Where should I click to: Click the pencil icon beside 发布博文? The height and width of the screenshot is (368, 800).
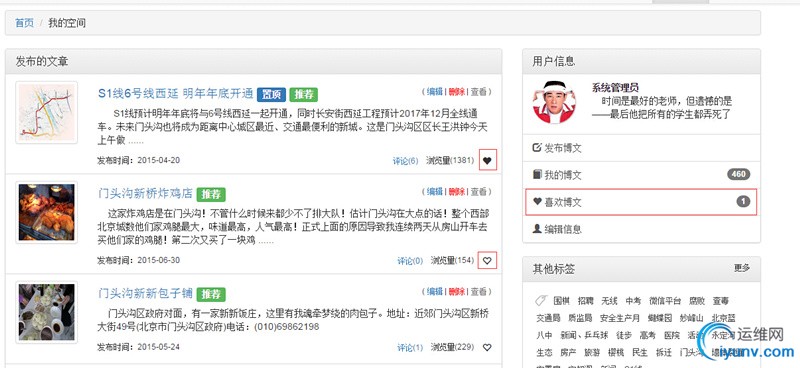tap(537, 148)
